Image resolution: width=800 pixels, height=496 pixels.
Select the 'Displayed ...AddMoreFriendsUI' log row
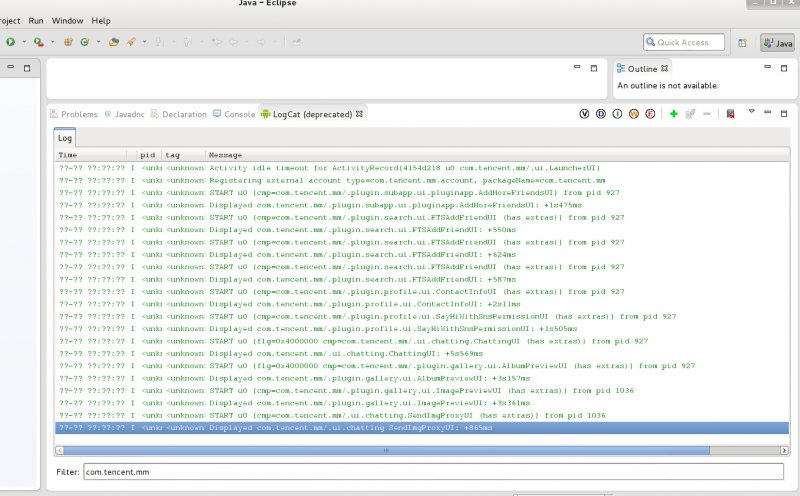422,205
